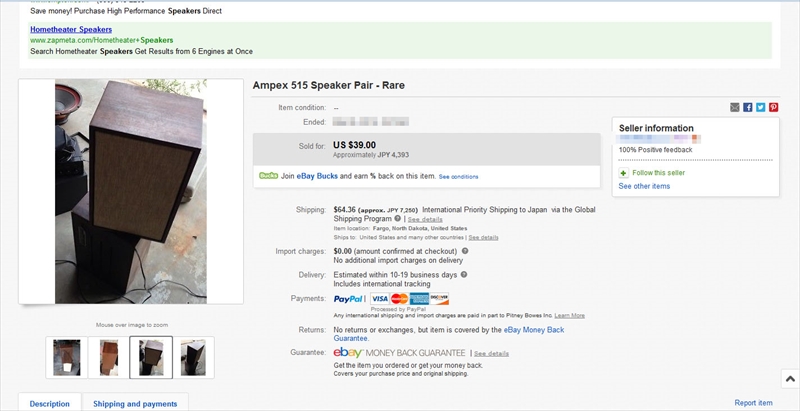800x411 pixels.
Task: Click item location Fargo, North Dakota
Action: [420, 228]
